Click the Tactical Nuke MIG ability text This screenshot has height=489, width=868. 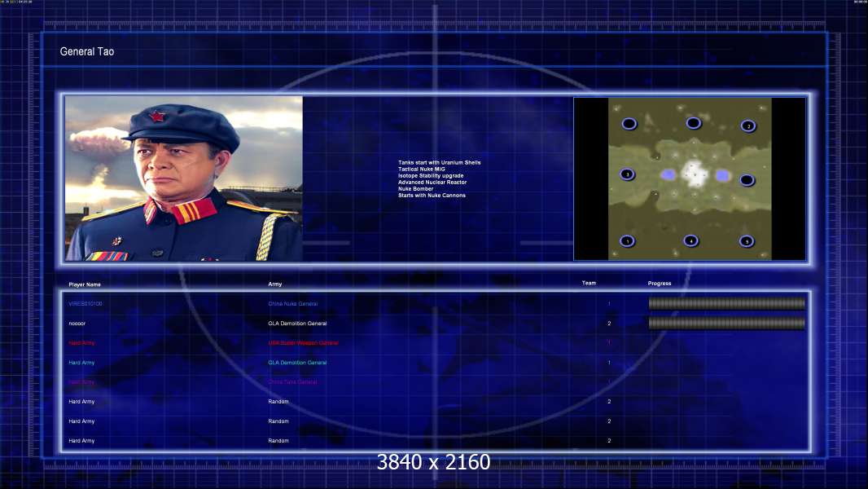tap(421, 169)
